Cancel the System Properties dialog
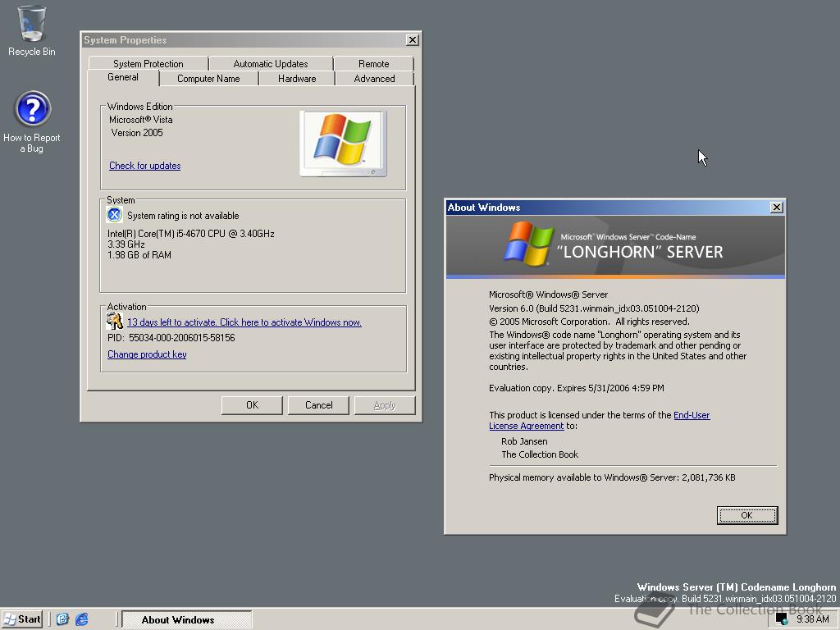This screenshot has width=840, height=630. point(319,405)
